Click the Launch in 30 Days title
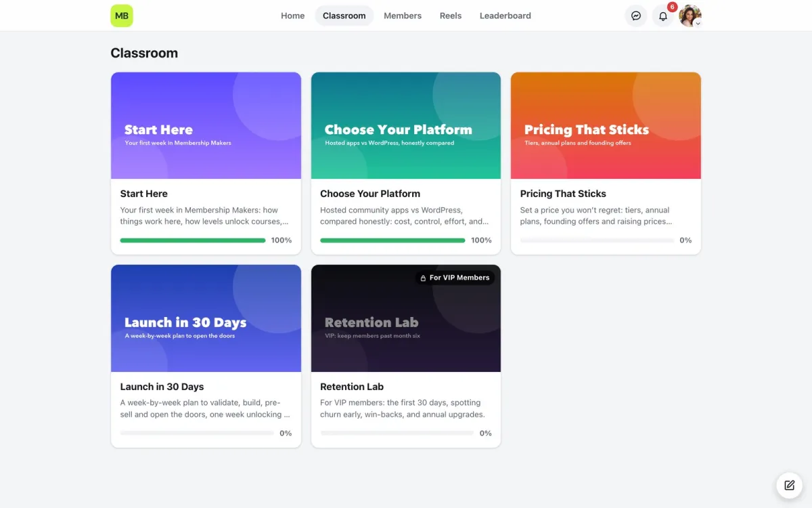This screenshot has height=508, width=812. tap(162, 387)
